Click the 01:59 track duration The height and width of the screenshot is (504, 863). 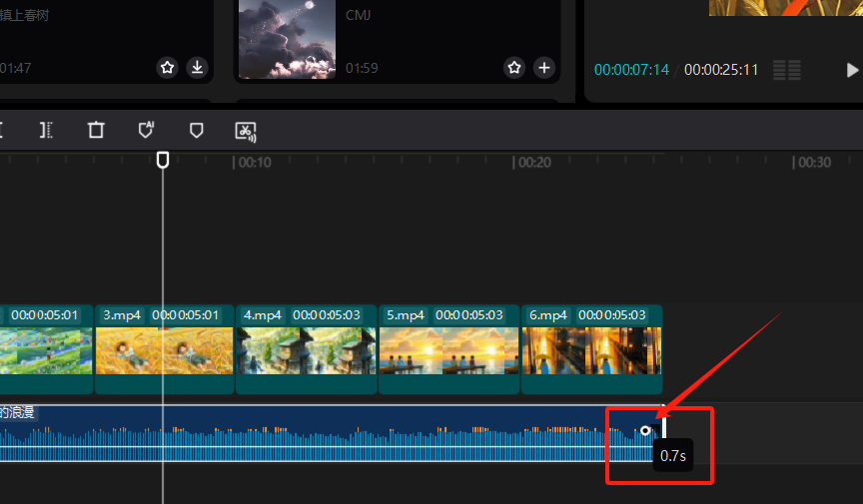(362, 68)
